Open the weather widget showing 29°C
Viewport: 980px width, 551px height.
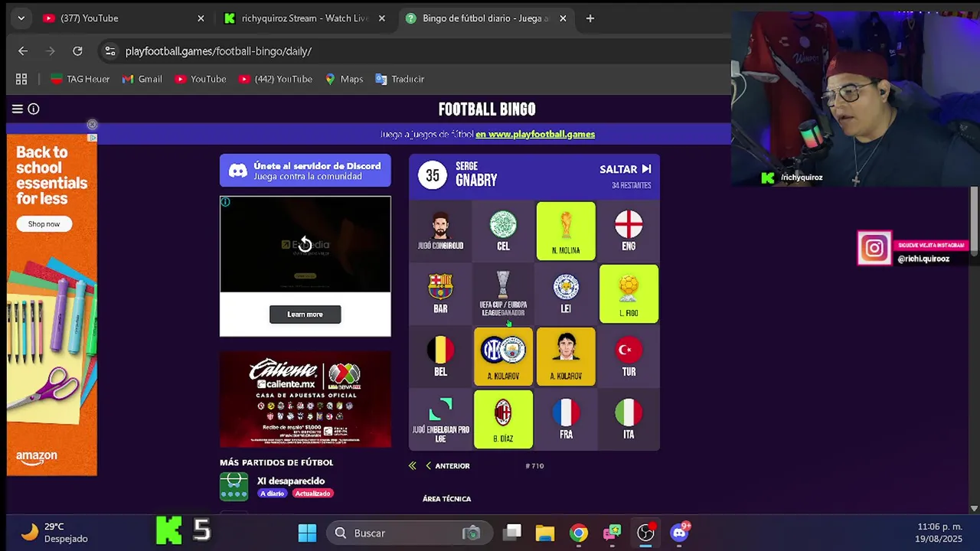pyautogui.click(x=54, y=533)
